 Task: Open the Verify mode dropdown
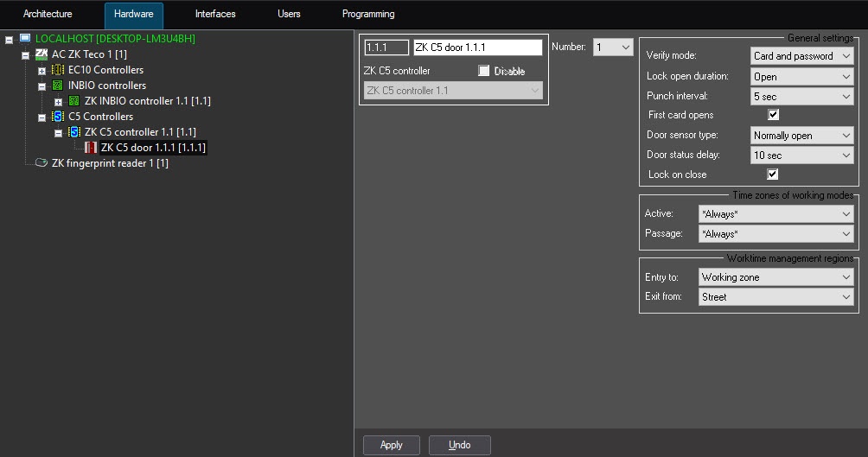pos(801,56)
